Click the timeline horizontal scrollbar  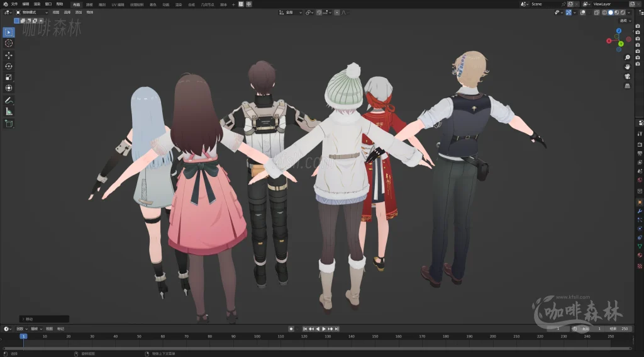pyautogui.click(x=316, y=348)
